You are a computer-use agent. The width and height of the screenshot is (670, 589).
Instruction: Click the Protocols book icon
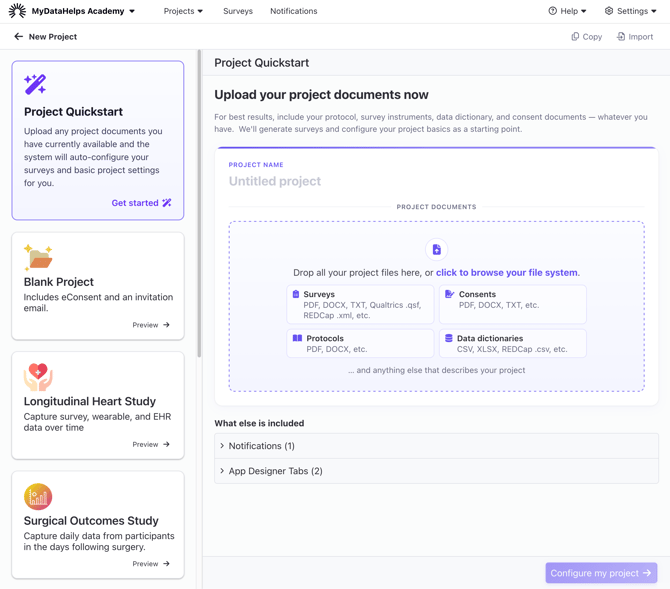[297, 338]
